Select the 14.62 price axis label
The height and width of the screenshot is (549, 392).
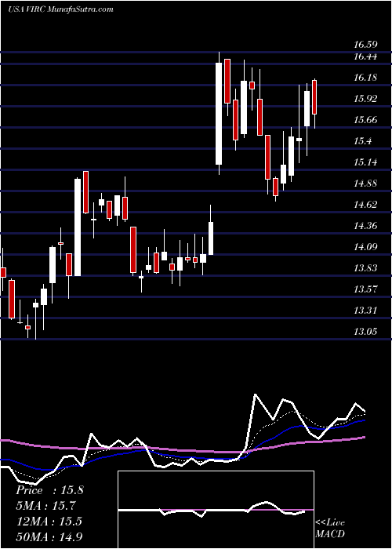tap(365, 205)
